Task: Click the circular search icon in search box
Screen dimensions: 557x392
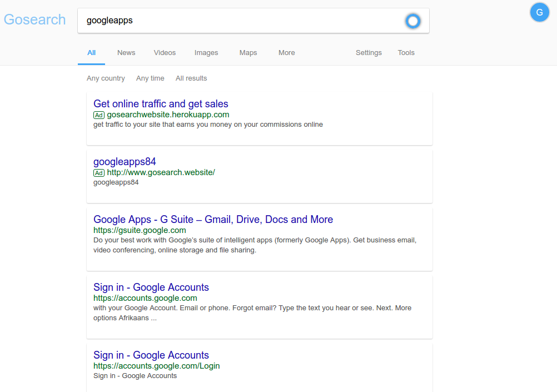Action: [x=413, y=21]
